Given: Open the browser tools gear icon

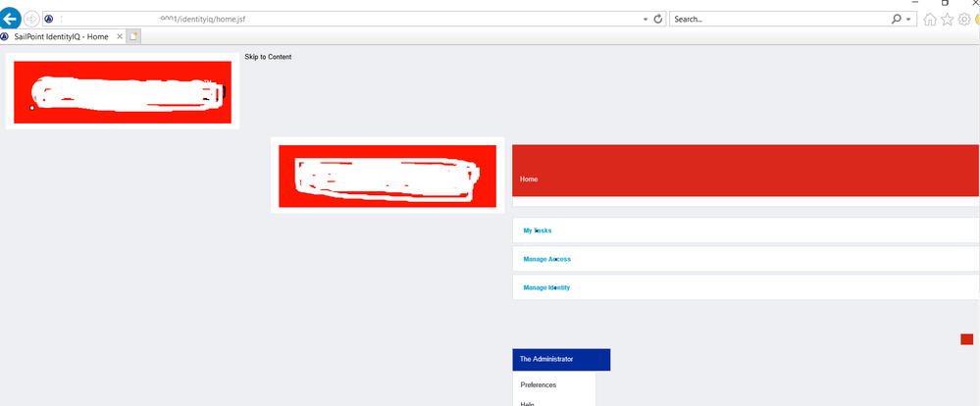Looking at the screenshot, I should 964,19.
